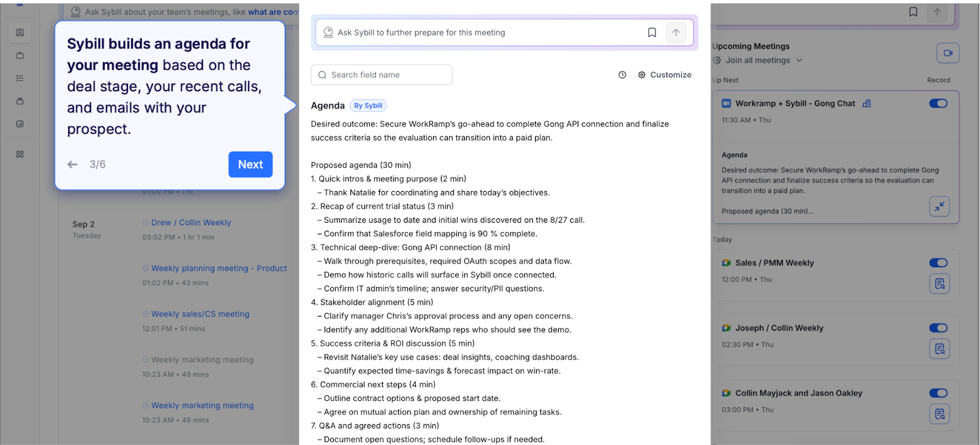Viewport: 980px width, 445px height.
Task: Click the bookmark icon in the Ask Sybill prompt box
Action: click(652, 32)
